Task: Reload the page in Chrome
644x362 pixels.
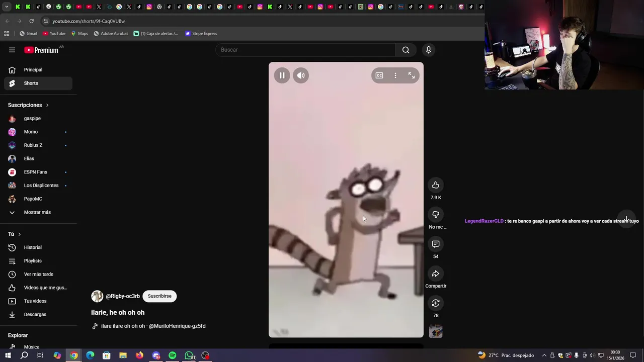Action: point(31,21)
